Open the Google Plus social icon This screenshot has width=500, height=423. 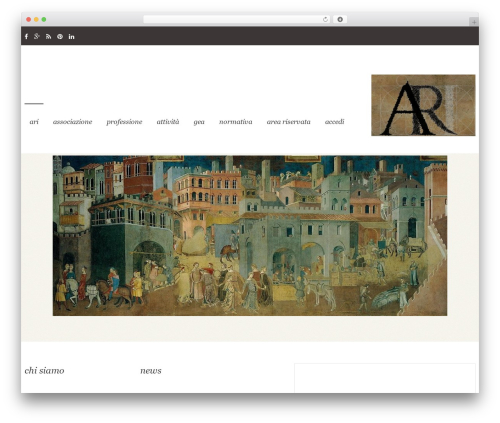(x=37, y=36)
